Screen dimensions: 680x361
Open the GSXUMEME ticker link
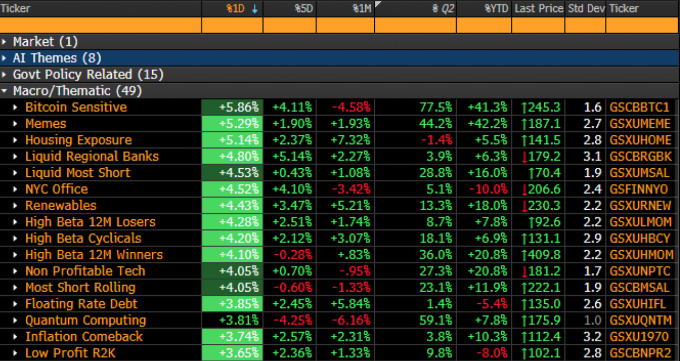point(640,124)
